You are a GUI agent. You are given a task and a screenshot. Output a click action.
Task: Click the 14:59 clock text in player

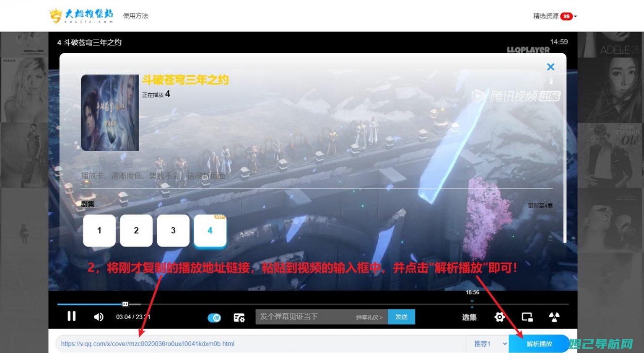(x=559, y=42)
